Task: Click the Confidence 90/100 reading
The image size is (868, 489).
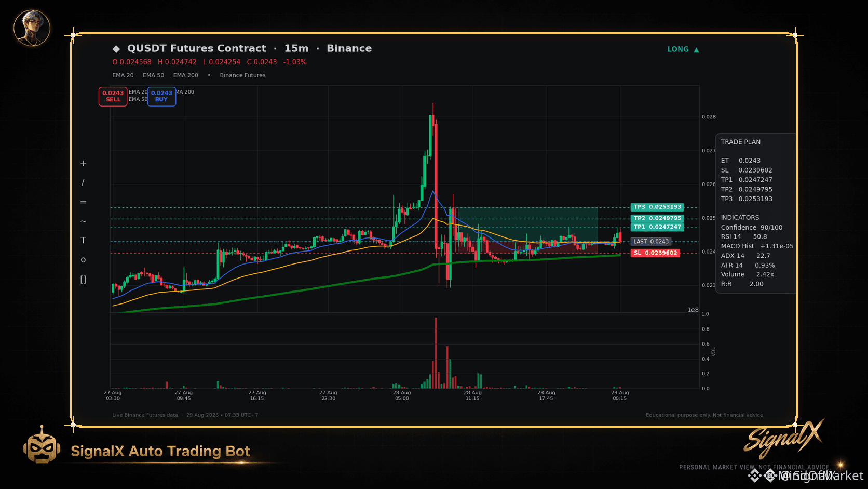Action: [752, 228]
